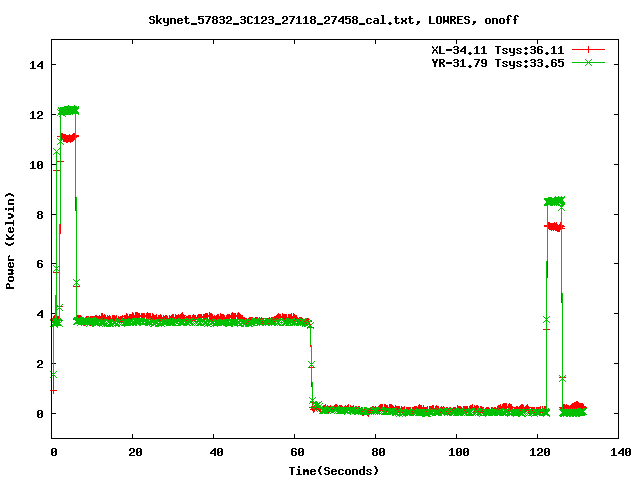Click the y-axis tick label 12
The width and height of the screenshot is (640, 480).
(x=36, y=115)
